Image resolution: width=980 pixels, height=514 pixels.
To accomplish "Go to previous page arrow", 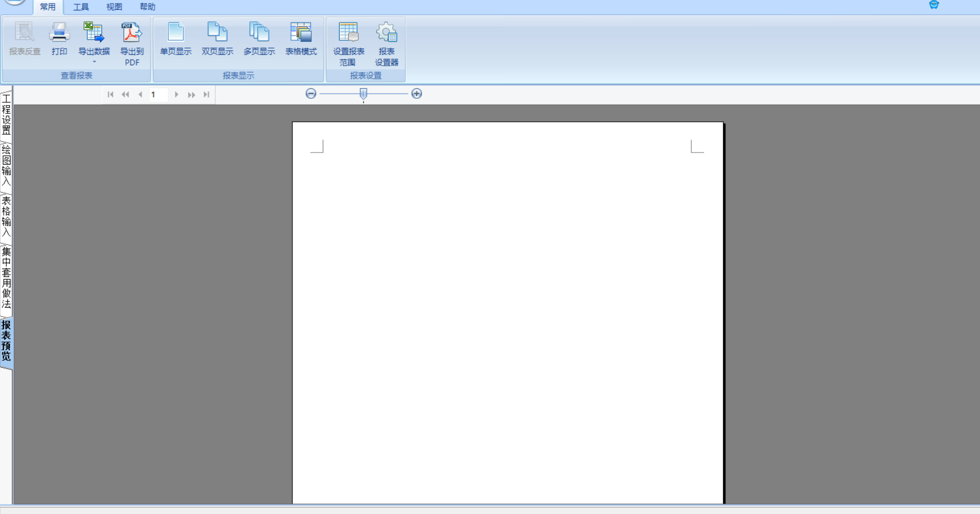I will 140,95.
